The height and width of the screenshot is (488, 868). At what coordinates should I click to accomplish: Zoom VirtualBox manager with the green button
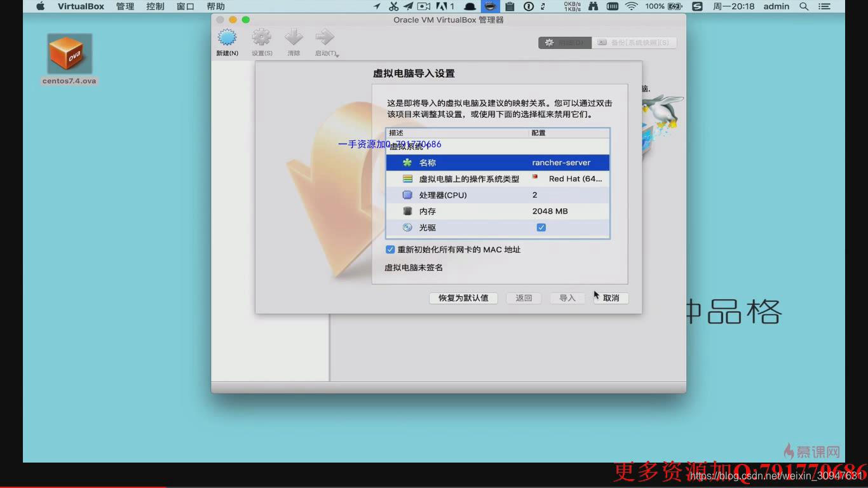point(246,20)
